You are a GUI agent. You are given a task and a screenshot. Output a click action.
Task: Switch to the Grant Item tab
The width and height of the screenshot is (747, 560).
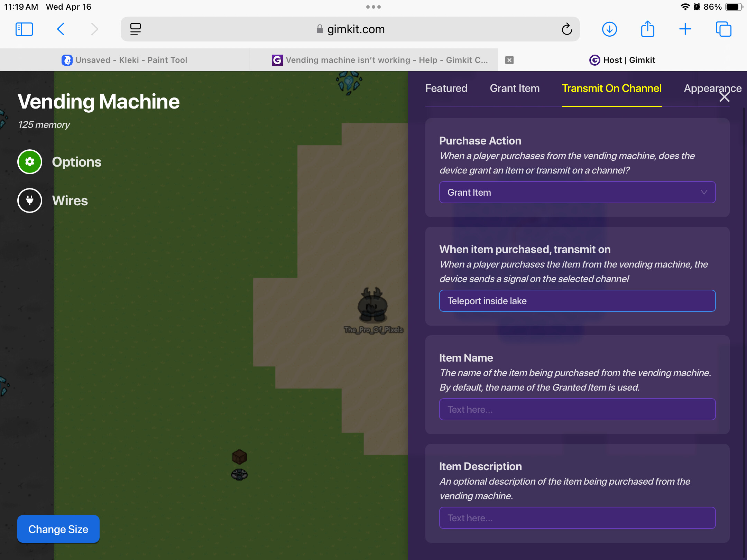(515, 88)
